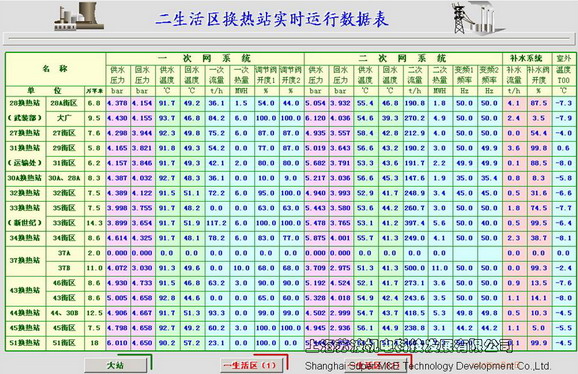Image resolution: width=578 pixels, height=374 pixels.
Task: Click the red button hidden behind the watermark
Action: pos(376,365)
